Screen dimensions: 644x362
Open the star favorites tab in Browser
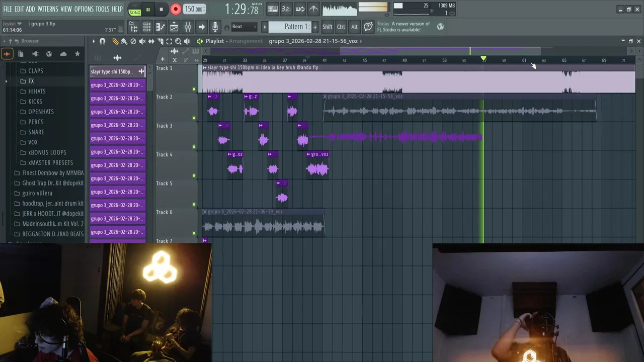(x=77, y=54)
